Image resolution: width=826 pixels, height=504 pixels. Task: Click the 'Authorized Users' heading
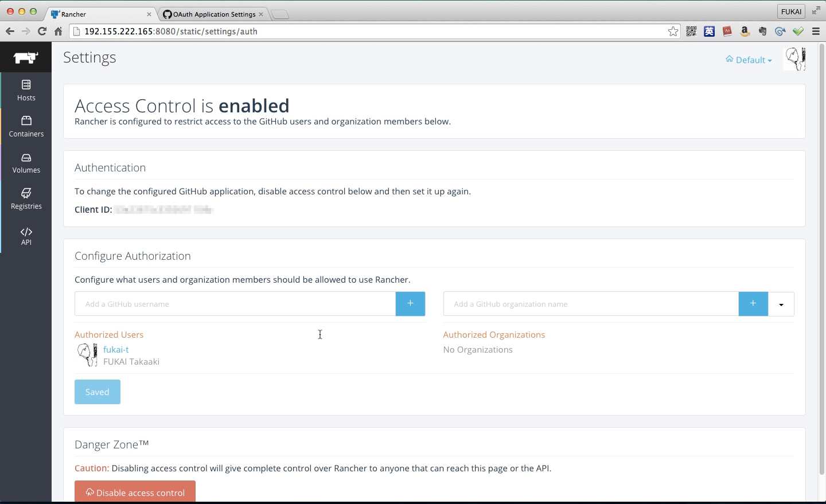point(109,335)
